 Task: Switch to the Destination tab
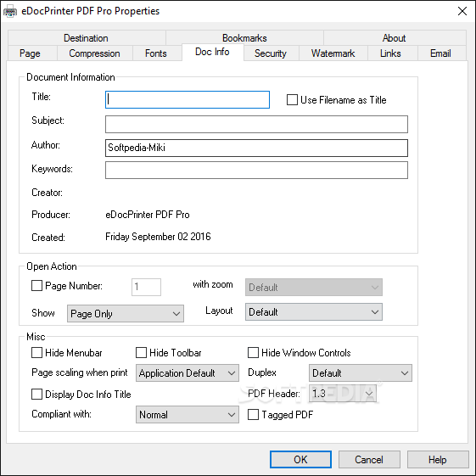(87, 38)
